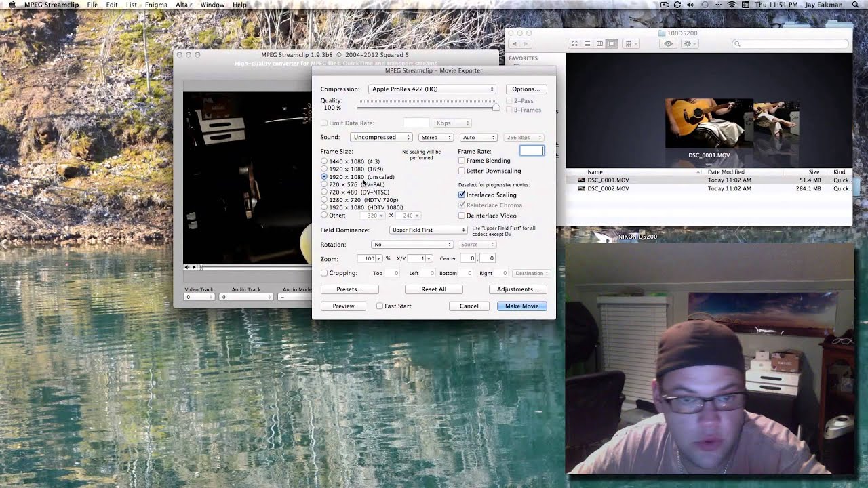Switch Finder to Cover Flow view
This screenshot has height=488, width=868.
[x=612, y=43]
